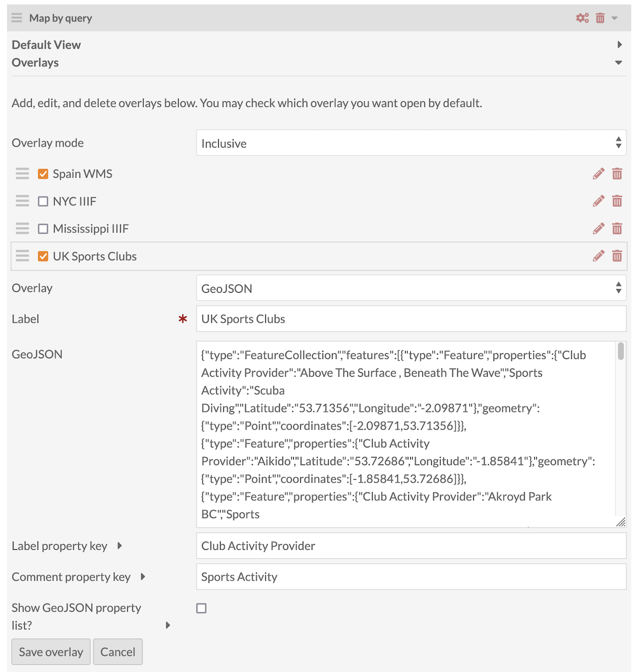Uncheck the UK Sports Clubs overlay

[x=43, y=256]
